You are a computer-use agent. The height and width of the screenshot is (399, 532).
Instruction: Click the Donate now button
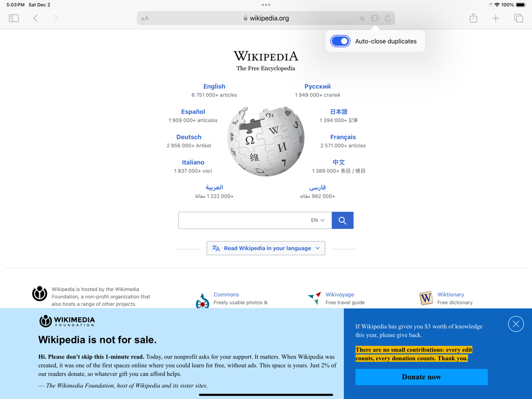(421, 377)
